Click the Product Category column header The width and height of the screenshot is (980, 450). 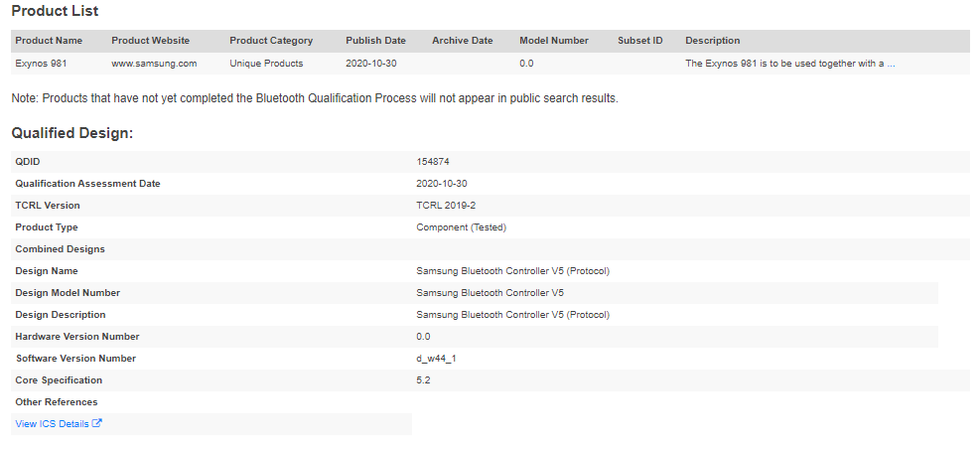coord(271,41)
